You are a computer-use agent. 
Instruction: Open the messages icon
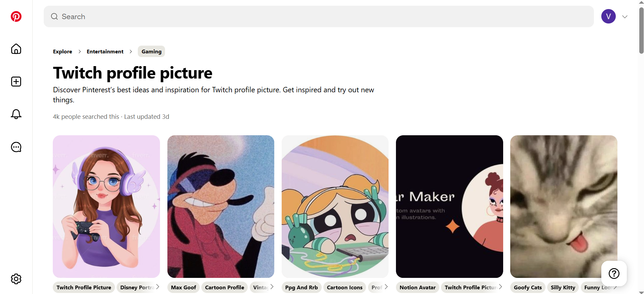pos(16,147)
